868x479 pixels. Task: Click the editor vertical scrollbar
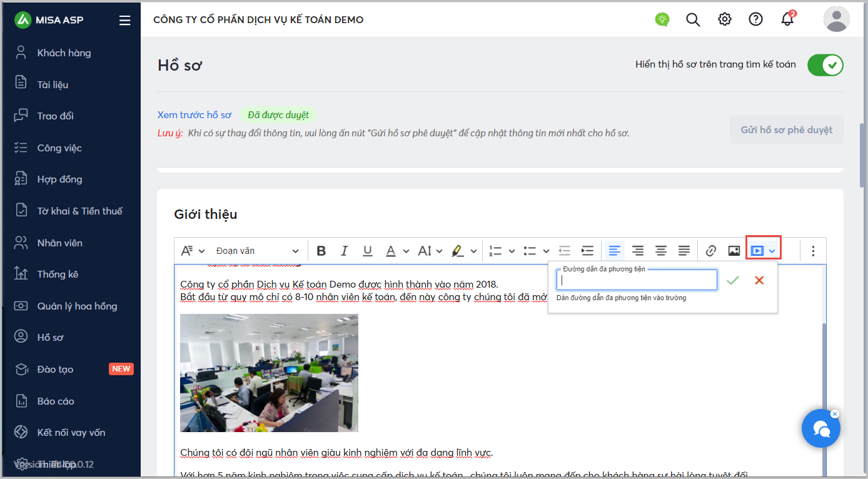(x=823, y=400)
